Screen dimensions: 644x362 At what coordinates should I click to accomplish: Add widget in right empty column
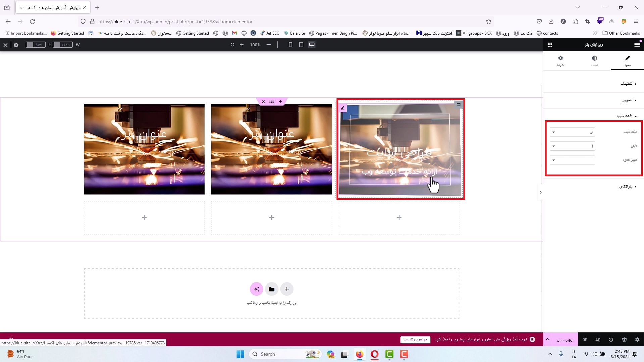[x=399, y=218]
